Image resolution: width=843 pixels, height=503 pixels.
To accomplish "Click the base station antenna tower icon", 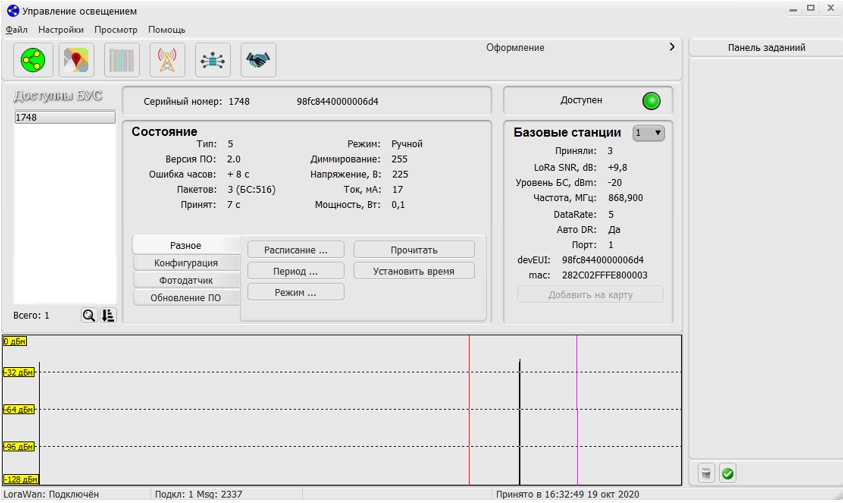I will 167,61.
